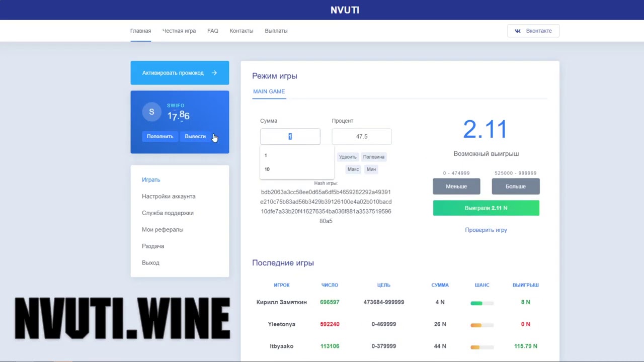This screenshot has height=362, width=644.
Task: Click the Половина bet button
Action: [x=374, y=157]
